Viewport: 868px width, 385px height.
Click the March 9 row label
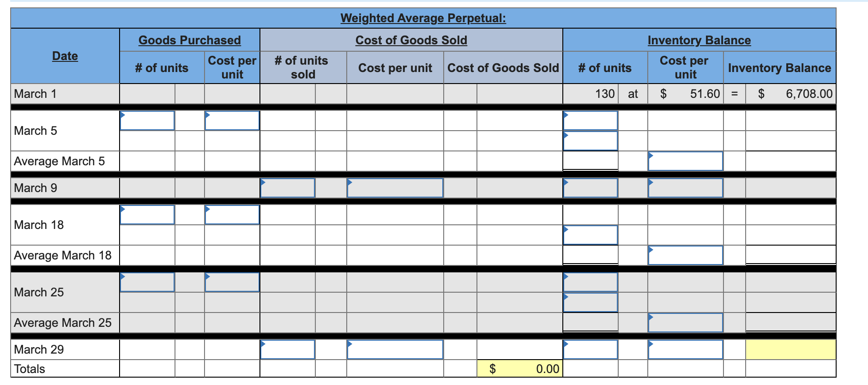[36, 188]
